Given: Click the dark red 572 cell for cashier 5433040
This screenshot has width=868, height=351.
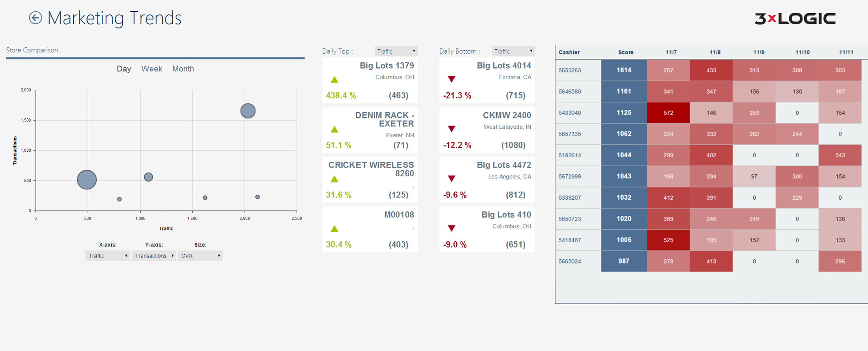Looking at the screenshot, I should tap(668, 112).
